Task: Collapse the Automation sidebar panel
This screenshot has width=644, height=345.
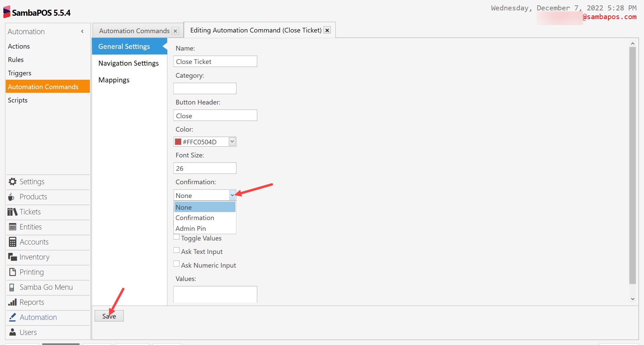Action: click(x=82, y=31)
